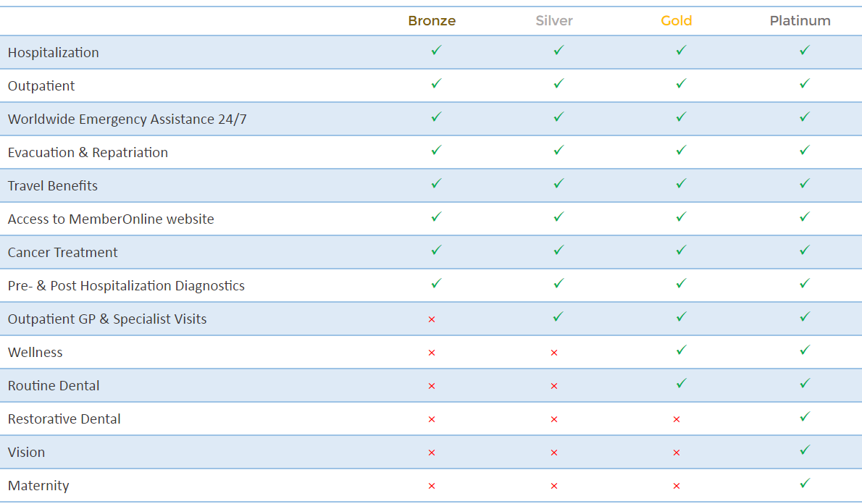
Task: Select the Platinum checkmark for Travel Benefits
Action: tap(805, 184)
